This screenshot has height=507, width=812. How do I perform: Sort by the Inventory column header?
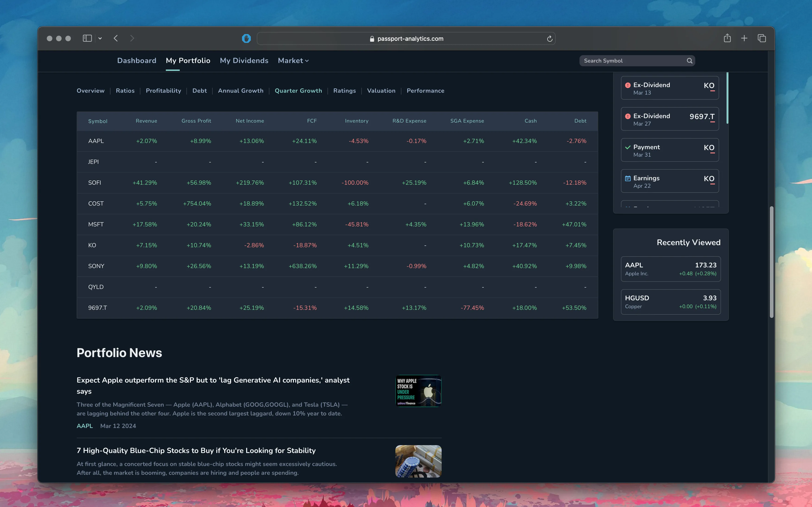click(x=357, y=121)
